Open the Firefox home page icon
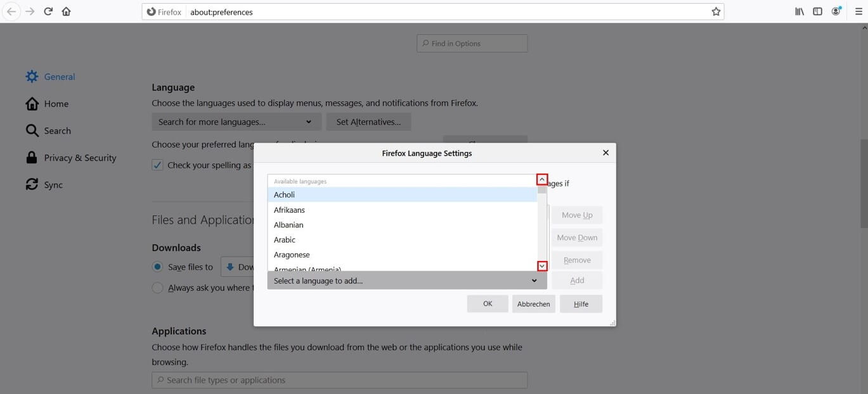The height and width of the screenshot is (394, 868). [66, 11]
